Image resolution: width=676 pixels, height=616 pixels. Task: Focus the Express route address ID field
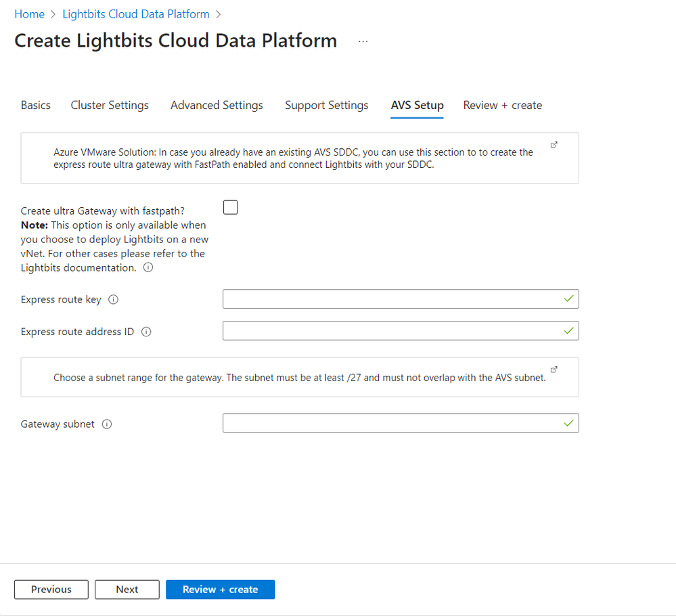[401, 331]
